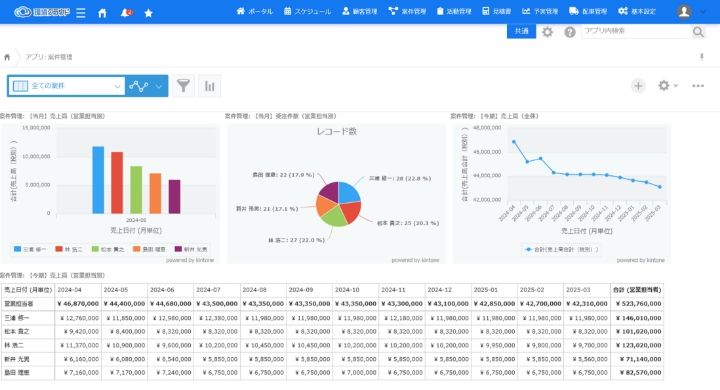
Task: Open the 配車管理 truck menu item
Action: click(588, 11)
